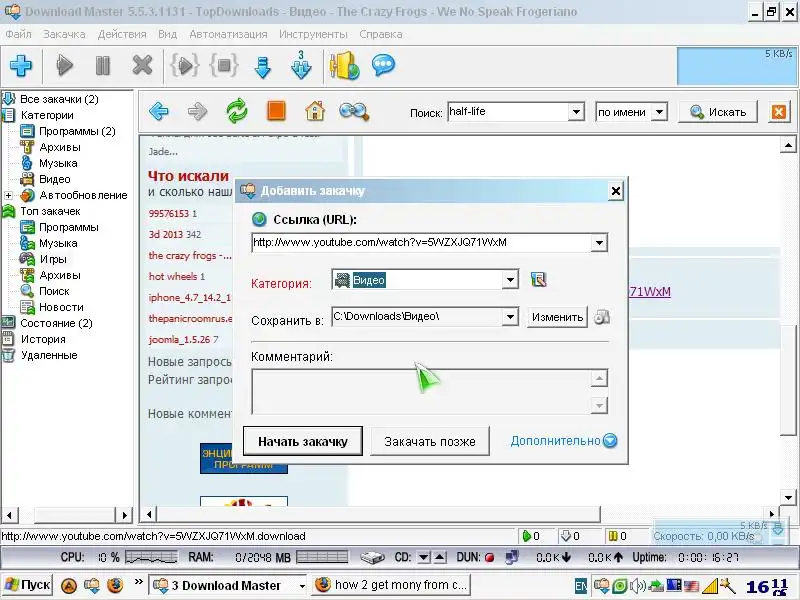Click the Изменить save folder button

click(557, 317)
